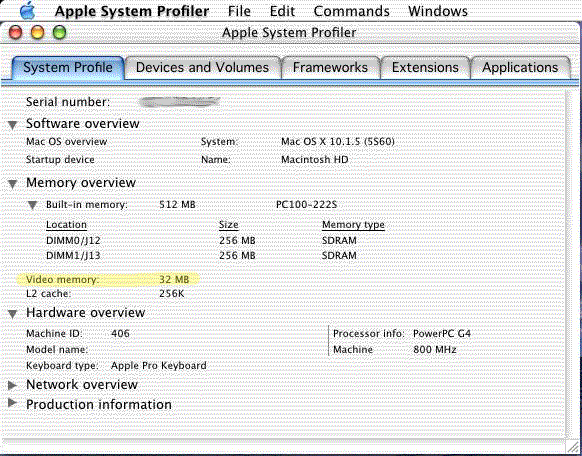Click the green zoom window button
The image size is (582, 456).
click(x=59, y=33)
